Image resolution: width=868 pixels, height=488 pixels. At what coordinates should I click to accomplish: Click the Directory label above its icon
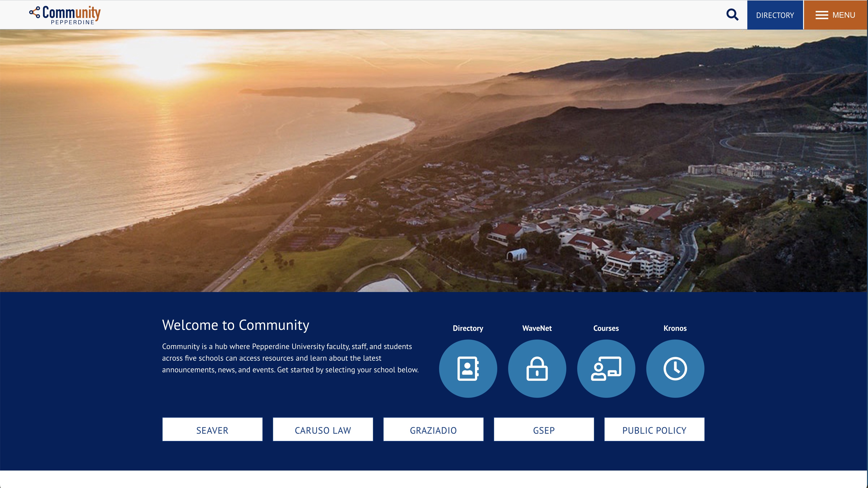[468, 328]
